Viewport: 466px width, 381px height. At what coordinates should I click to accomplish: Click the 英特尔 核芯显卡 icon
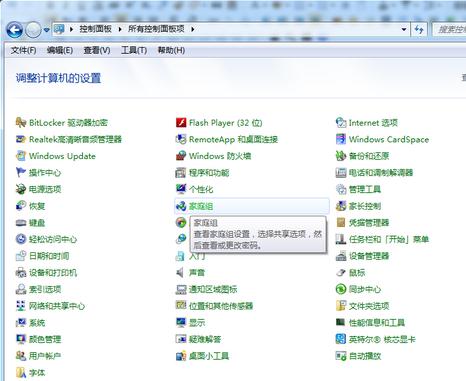coord(341,339)
